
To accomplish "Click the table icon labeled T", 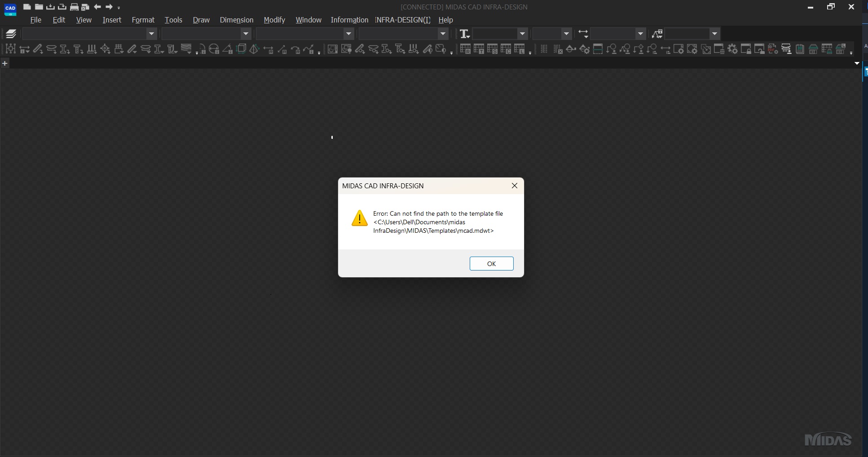I will pyautogui.click(x=479, y=49).
